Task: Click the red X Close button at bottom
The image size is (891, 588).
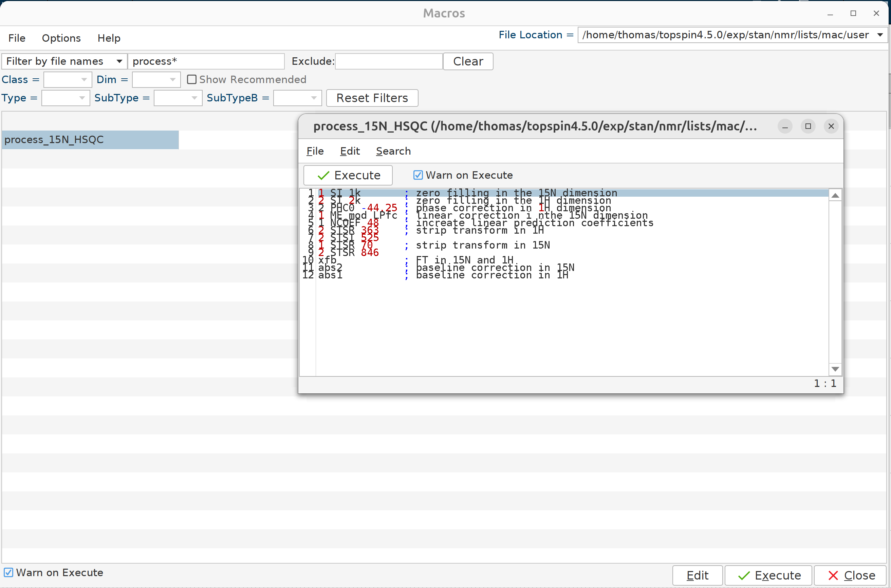Action: pyautogui.click(x=851, y=575)
